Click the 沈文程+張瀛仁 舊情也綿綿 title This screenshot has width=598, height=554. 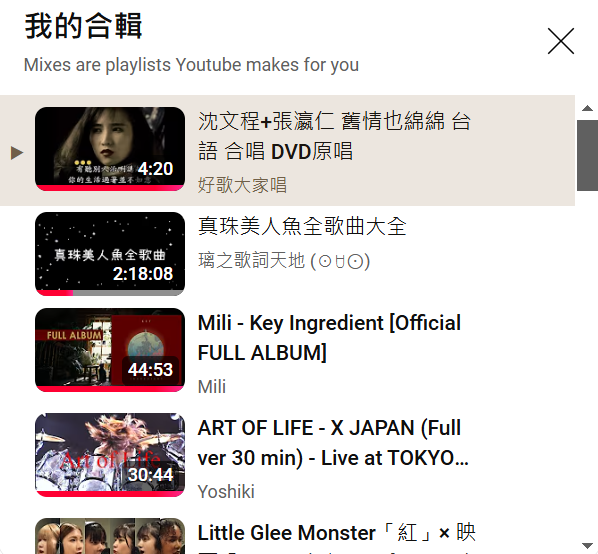click(x=334, y=136)
